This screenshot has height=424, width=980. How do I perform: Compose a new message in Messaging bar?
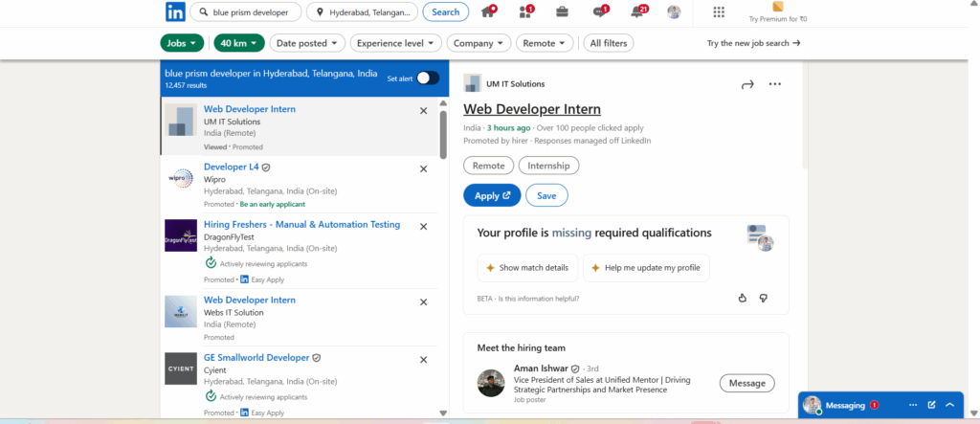pyautogui.click(x=932, y=405)
